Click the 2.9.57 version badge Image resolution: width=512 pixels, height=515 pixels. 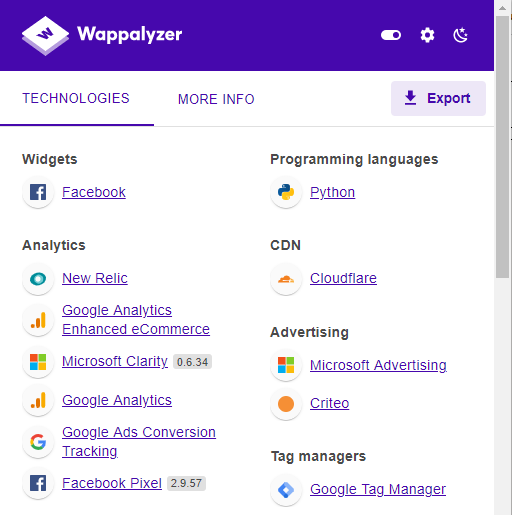coord(186,483)
